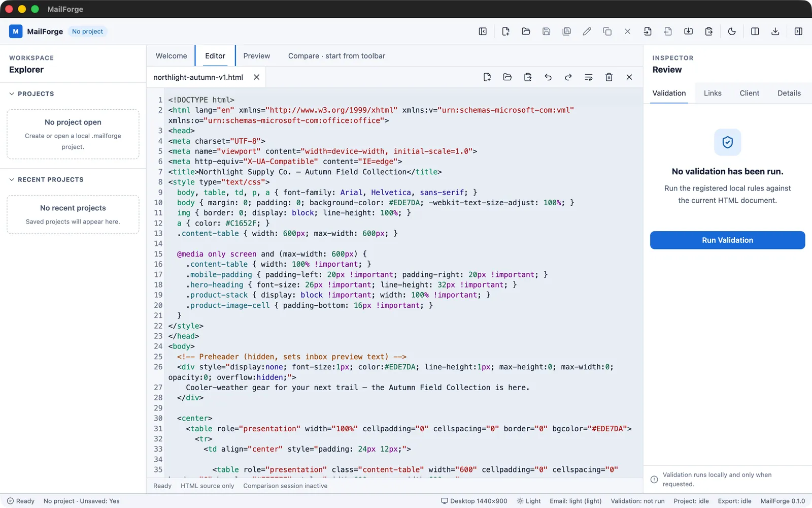The height and width of the screenshot is (508, 812).
Task: Click line number 24 in the gutter
Action: [x=158, y=346]
